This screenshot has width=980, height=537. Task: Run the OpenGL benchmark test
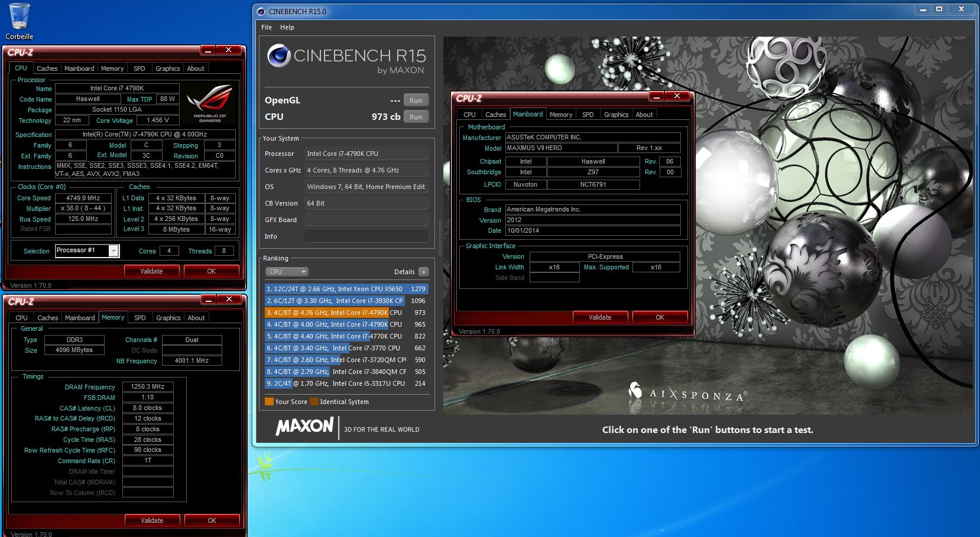[416, 100]
